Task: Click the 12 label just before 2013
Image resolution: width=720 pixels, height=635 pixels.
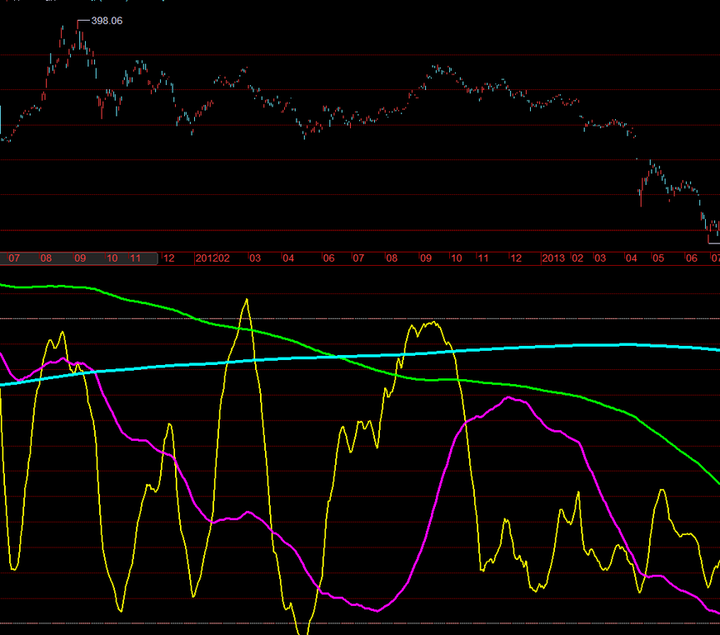Action: pyautogui.click(x=516, y=258)
